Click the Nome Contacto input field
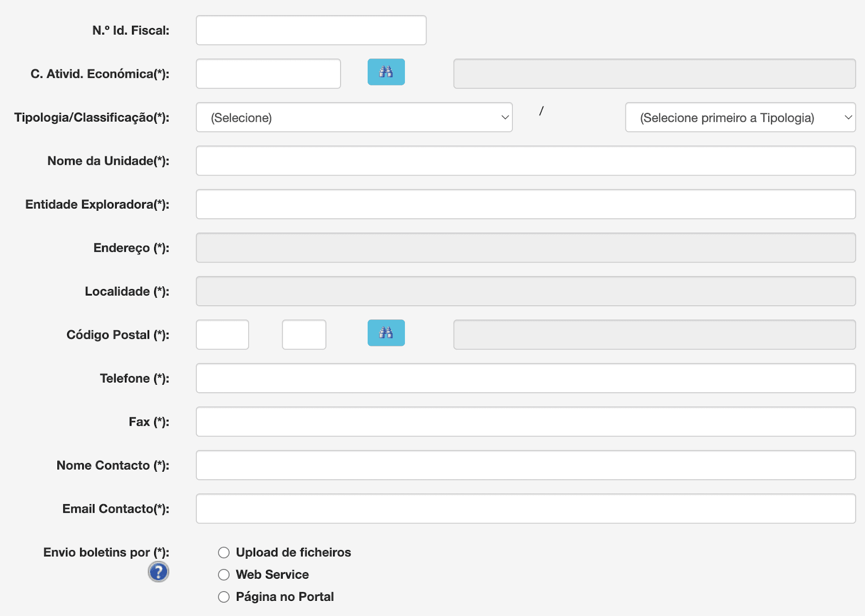 point(525,465)
